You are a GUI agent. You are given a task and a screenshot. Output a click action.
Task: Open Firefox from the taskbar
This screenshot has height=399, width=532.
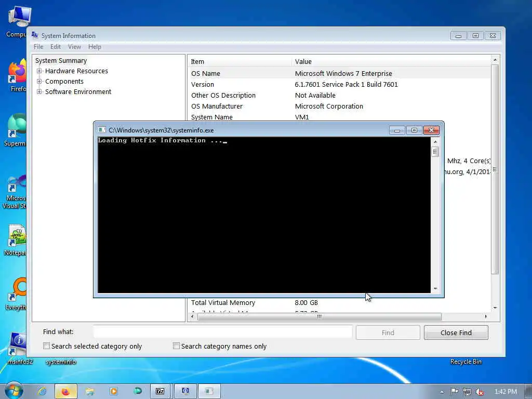66,391
